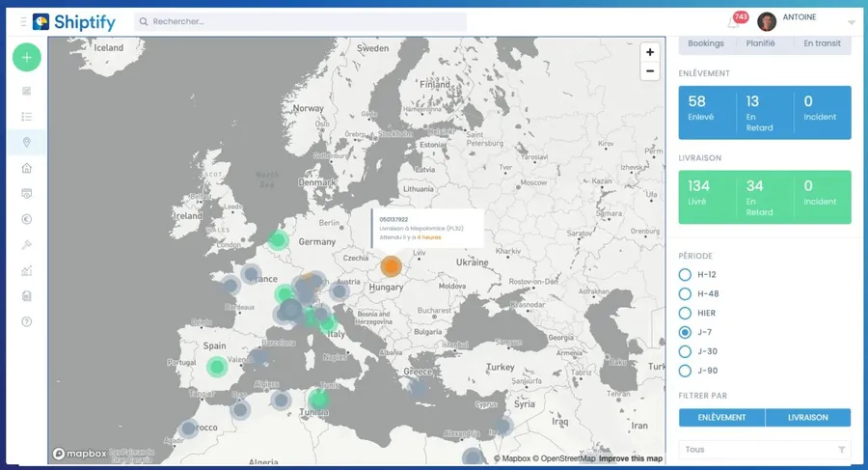868x470 pixels.
Task: Open the help question mark icon
Action: coord(27,321)
